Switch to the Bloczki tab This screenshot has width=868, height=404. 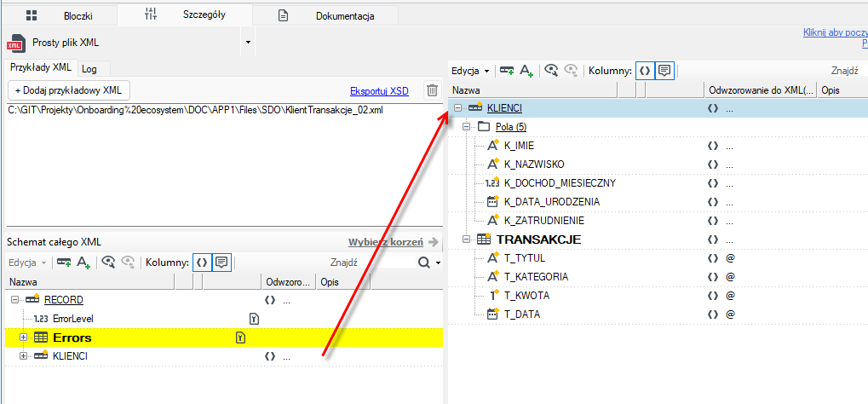pos(60,15)
